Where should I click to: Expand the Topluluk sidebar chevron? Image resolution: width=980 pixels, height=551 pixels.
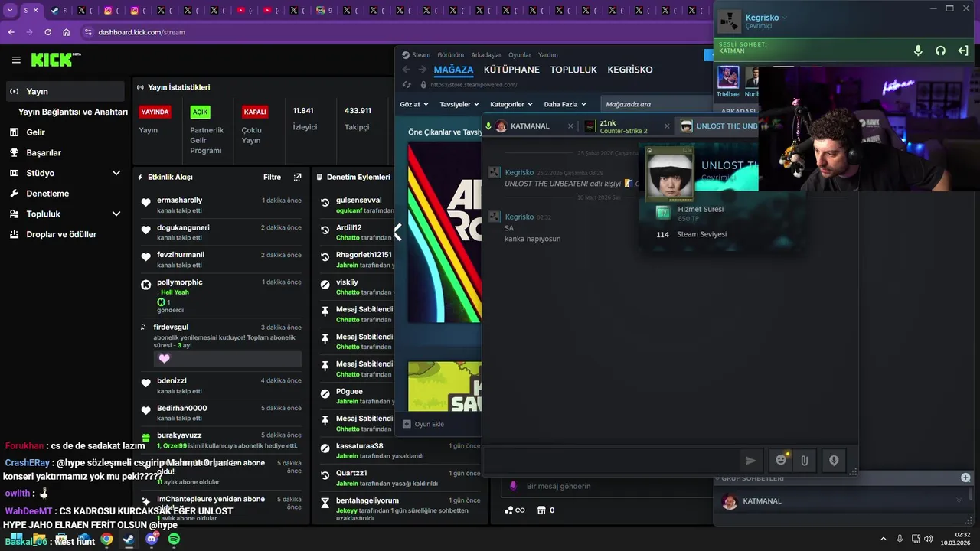tap(116, 214)
